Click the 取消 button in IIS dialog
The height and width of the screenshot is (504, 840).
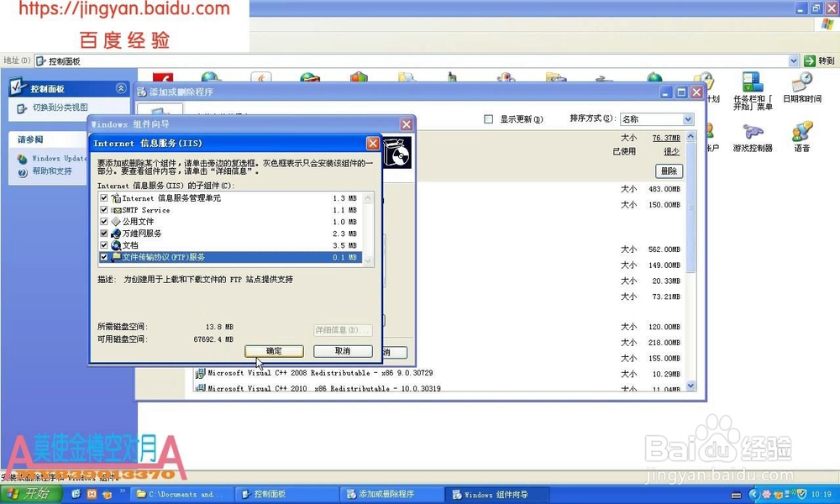[x=343, y=351]
